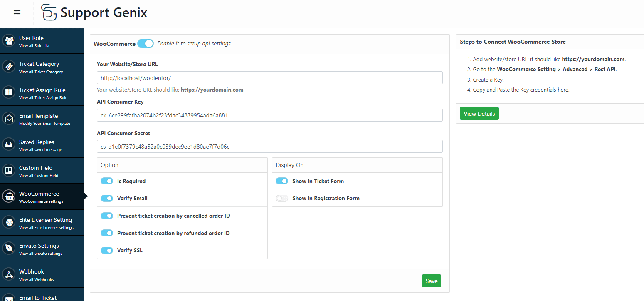The height and width of the screenshot is (301, 644).
Task: Disable the Verify SSL option
Action: tap(107, 250)
